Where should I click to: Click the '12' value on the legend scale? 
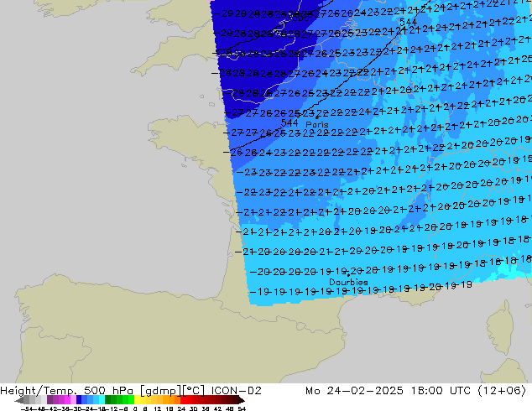click(x=158, y=408)
